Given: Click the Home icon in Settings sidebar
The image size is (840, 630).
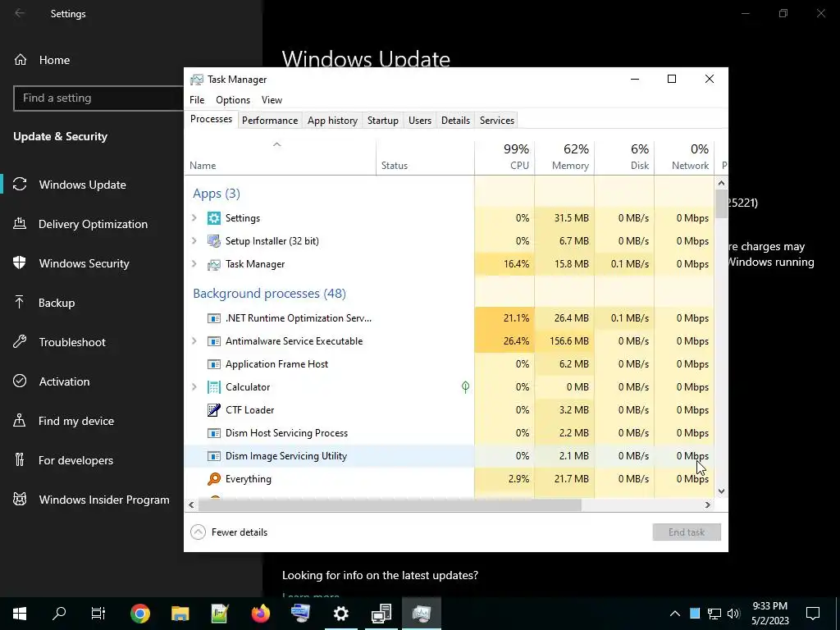Looking at the screenshot, I should click(21, 59).
